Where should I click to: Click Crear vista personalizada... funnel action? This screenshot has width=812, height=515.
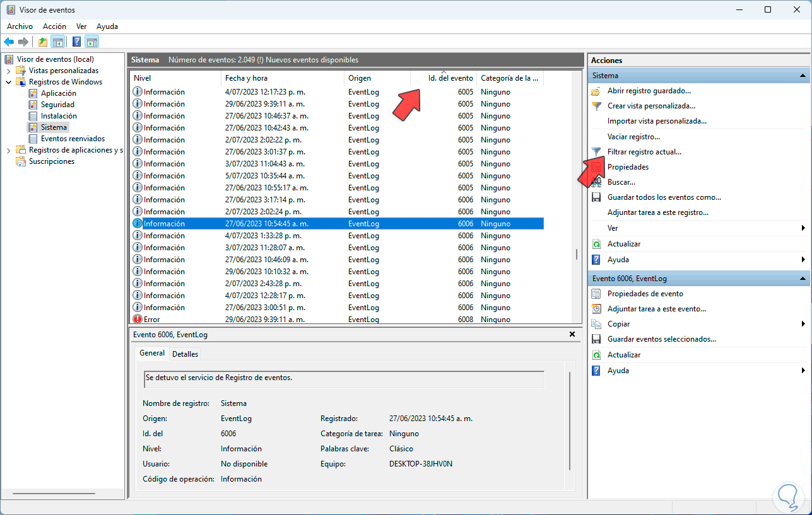pos(651,106)
